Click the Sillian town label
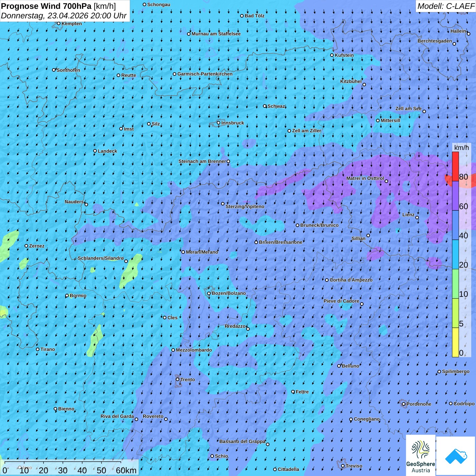Image resolution: width=476 pixels, height=476 pixels. coord(358,238)
